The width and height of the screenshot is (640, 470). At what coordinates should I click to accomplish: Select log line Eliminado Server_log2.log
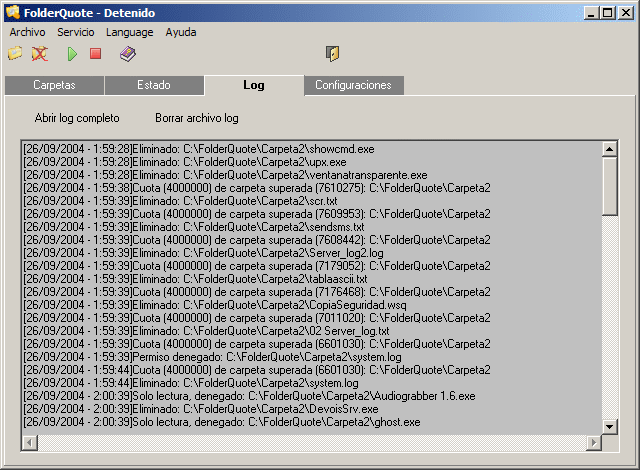coord(203,253)
